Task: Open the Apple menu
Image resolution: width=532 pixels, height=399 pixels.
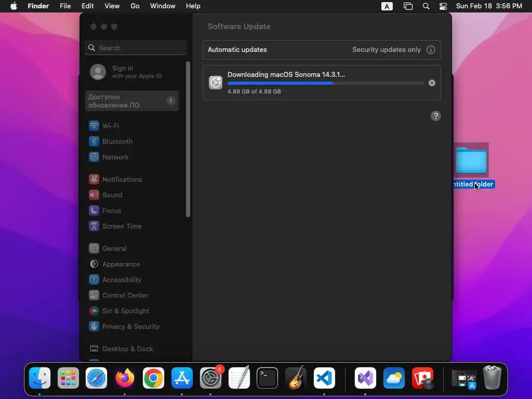Action: tap(14, 6)
